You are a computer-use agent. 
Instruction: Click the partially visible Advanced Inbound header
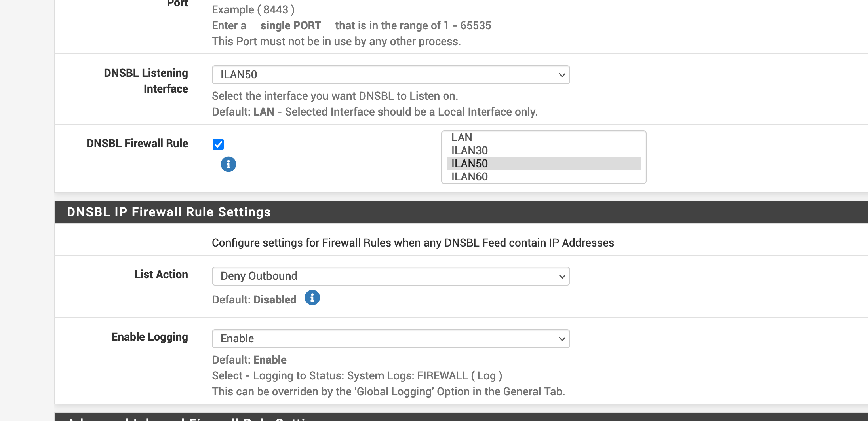point(190,418)
